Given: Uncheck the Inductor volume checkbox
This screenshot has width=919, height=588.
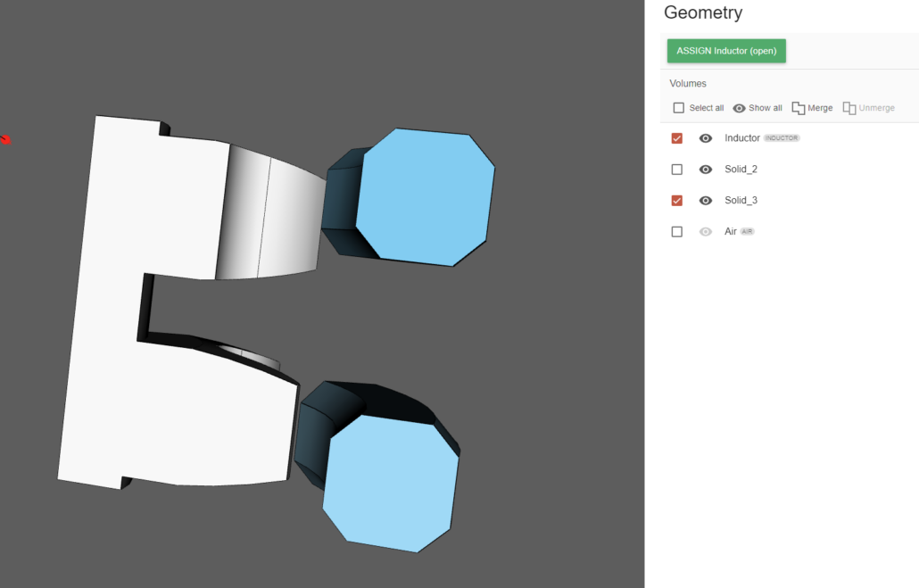Looking at the screenshot, I should point(677,138).
